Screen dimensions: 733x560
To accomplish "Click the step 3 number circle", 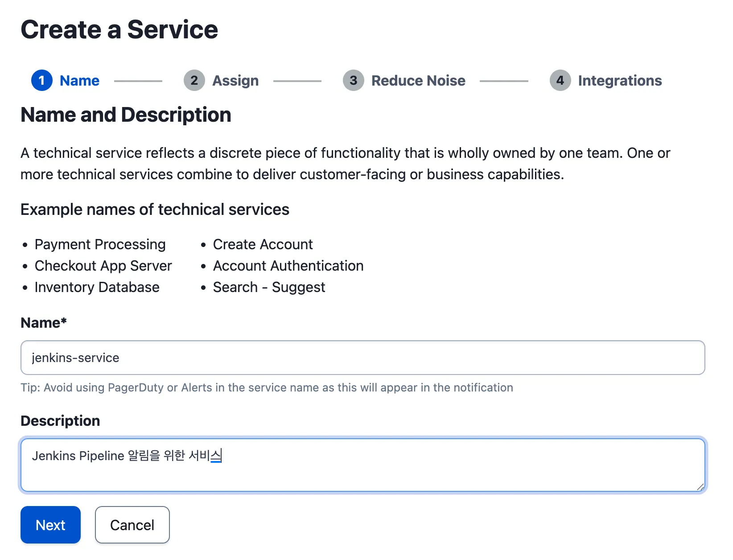I will tap(353, 80).
